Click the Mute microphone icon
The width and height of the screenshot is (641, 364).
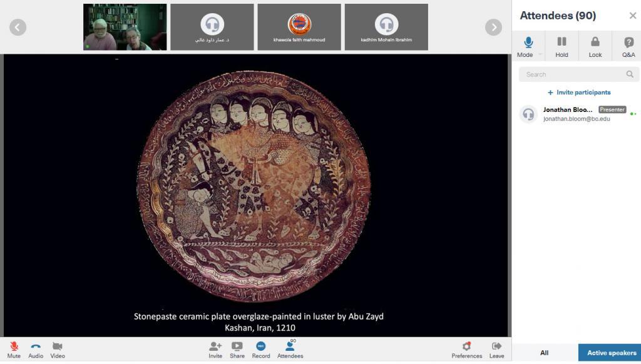click(14, 346)
